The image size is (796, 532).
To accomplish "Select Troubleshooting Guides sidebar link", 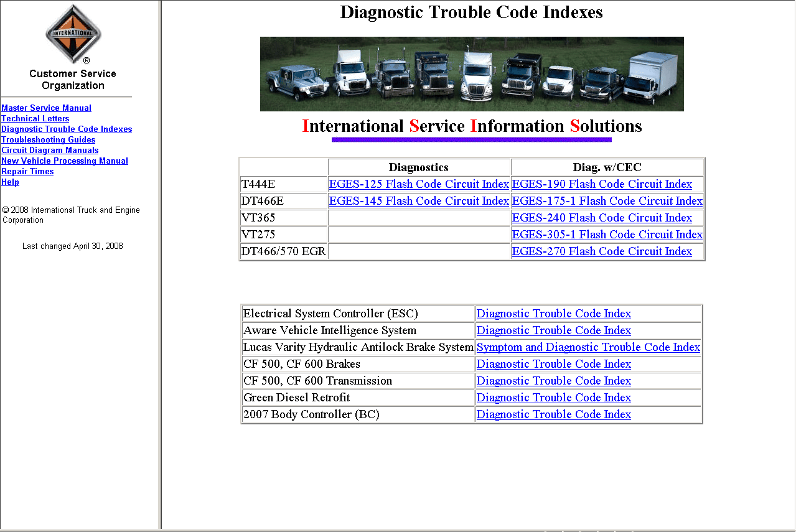I will pyautogui.click(x=49, y=140).
